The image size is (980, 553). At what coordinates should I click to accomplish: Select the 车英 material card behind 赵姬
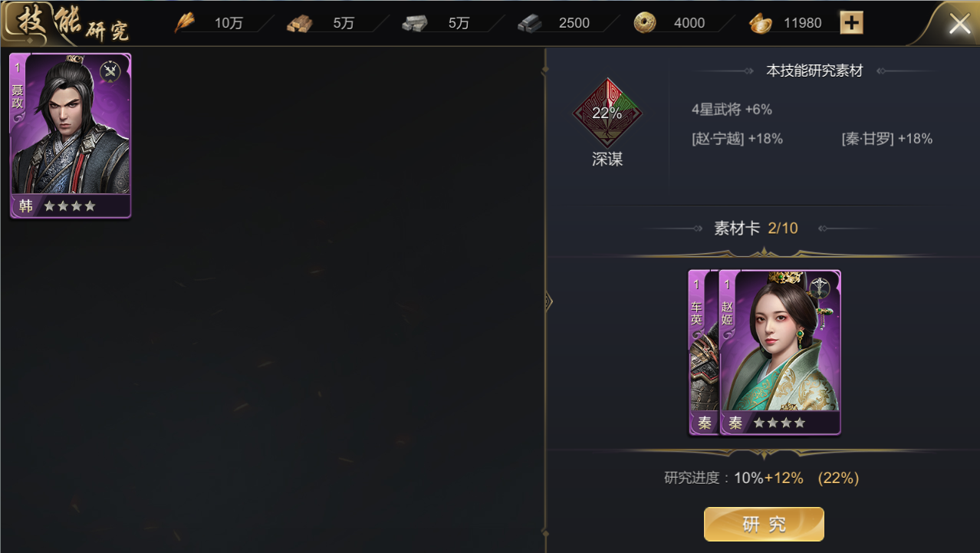pos(703,353)
